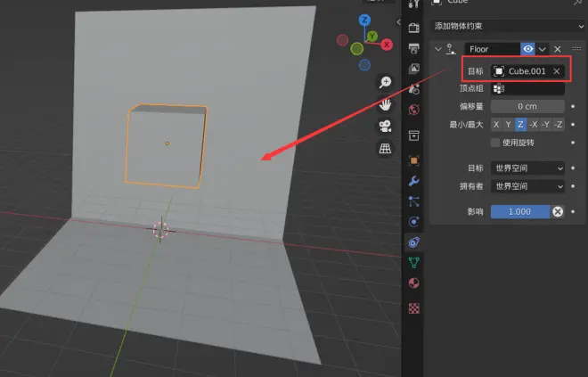Screen dimensions: 588x377
Task: Select -X in 最小/最大 axis row
Action: (533, 125)
